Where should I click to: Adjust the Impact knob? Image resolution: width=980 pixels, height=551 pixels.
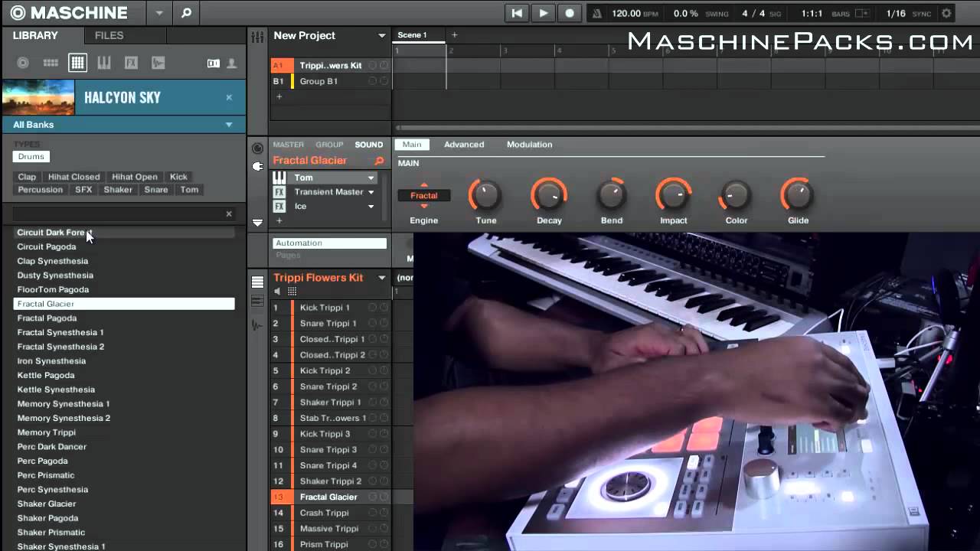(x=674, y=195)
